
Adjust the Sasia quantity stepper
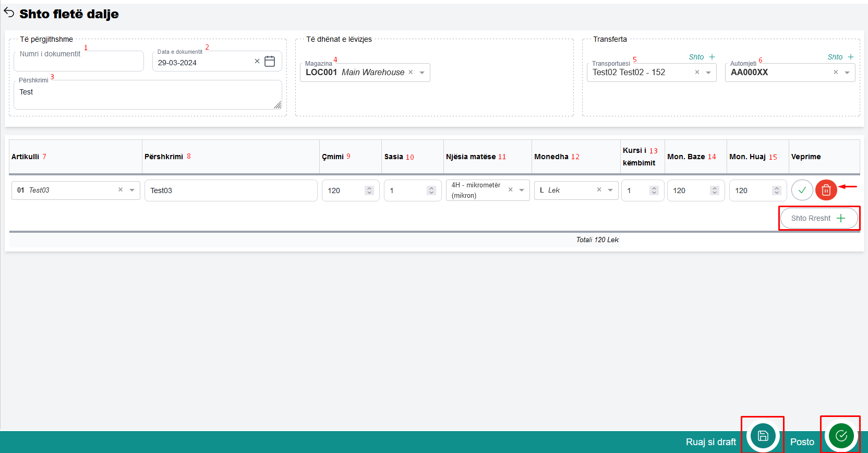[x=431, y=190]
